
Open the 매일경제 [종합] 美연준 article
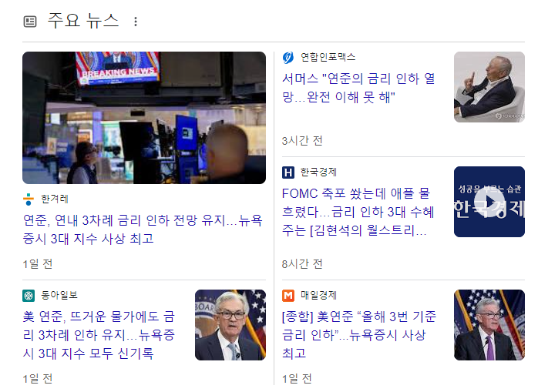pos(359,335)
